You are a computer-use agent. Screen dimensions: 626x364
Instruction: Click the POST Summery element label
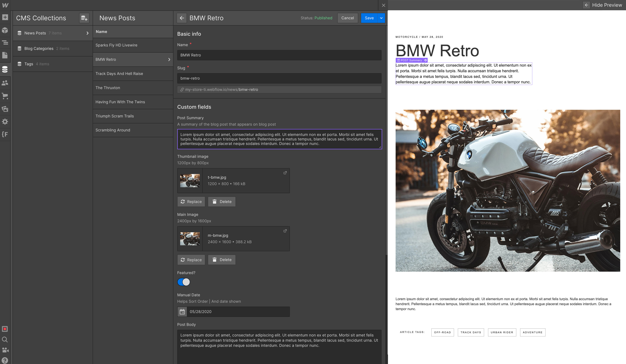[409, 60]
